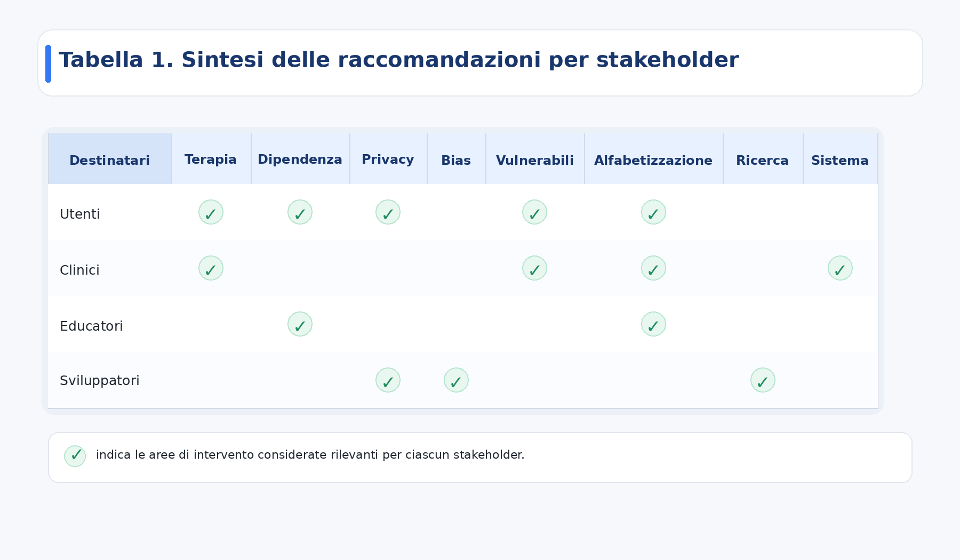Select the Sviluppatori Ricerca checkmark
The width and height of the screenshot is (960, 560).
(x=763, y=380)
